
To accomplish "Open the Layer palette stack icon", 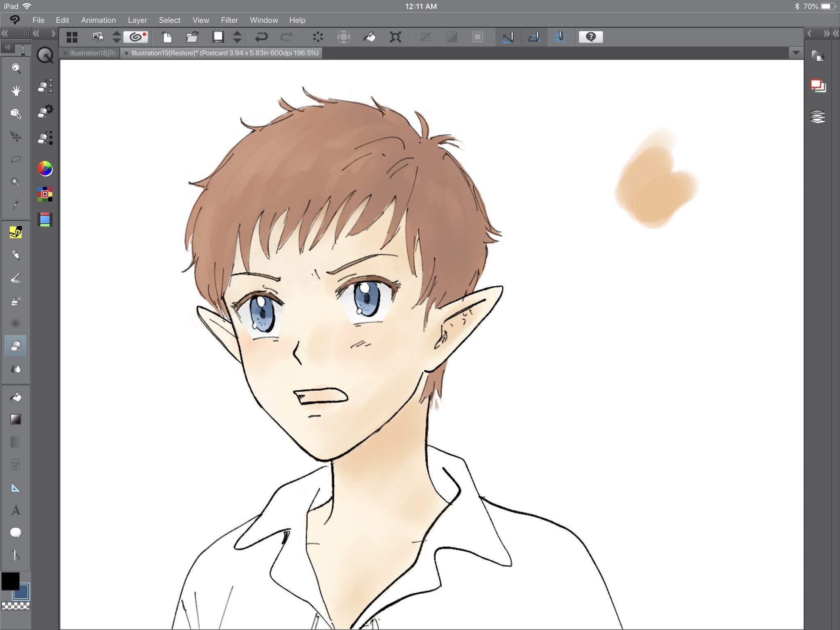I will coord(818,117).
